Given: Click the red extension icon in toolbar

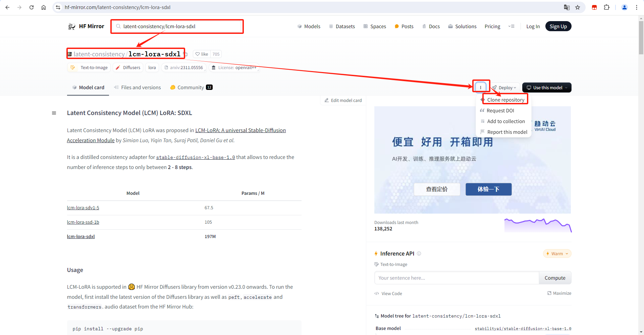Looking at the screenshot, I should click(594, 7).
